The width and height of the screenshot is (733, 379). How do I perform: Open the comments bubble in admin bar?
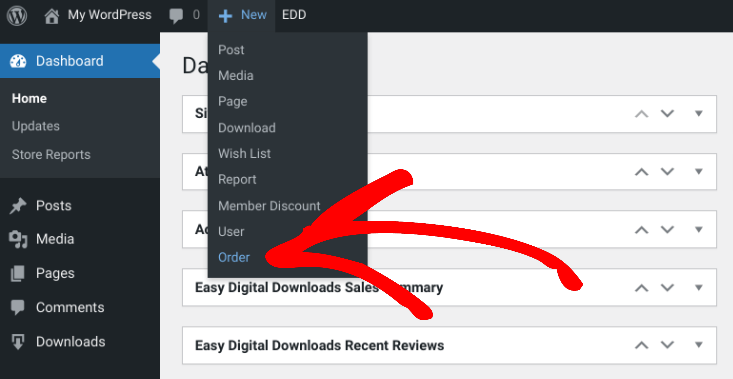point(176,16)
